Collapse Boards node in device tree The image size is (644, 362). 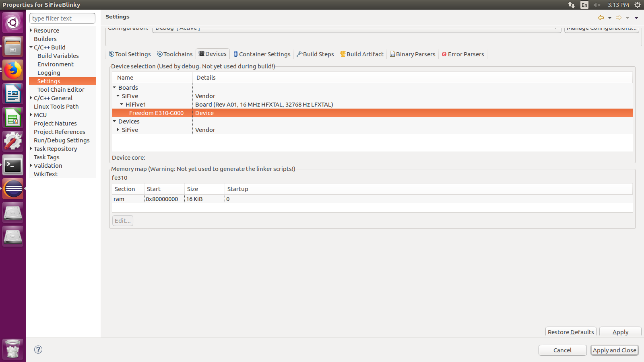point(114,87)
